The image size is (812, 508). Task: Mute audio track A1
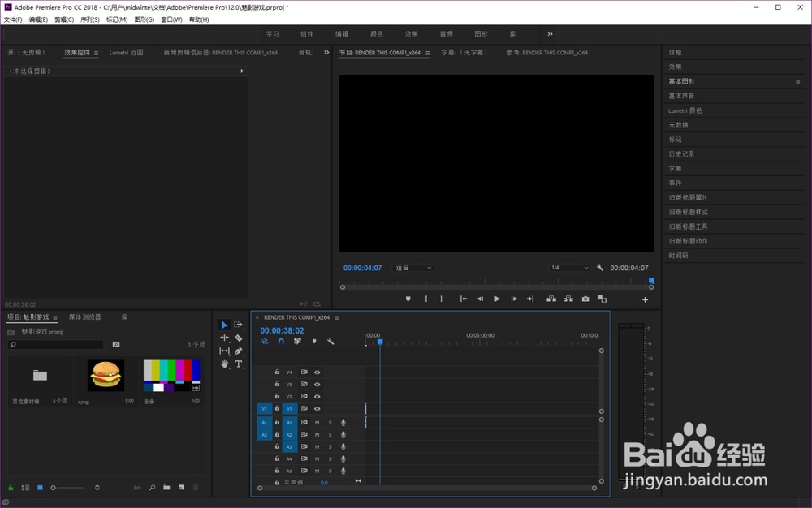tap(317, 423)
